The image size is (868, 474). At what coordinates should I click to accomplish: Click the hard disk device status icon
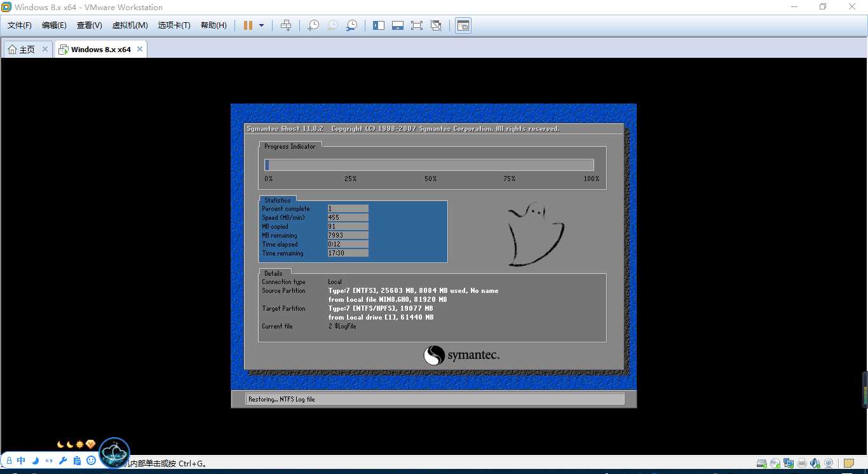point(762,463)
